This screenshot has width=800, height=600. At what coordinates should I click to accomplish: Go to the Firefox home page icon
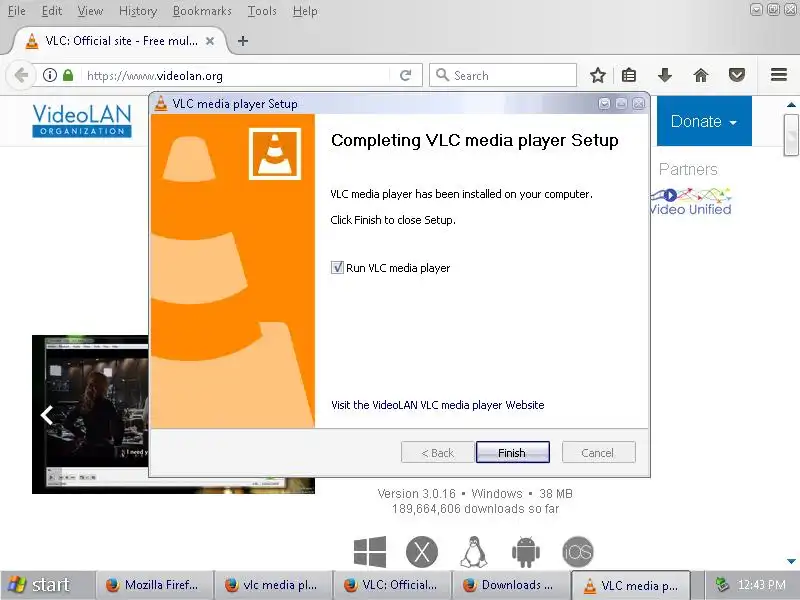[701, 76]
